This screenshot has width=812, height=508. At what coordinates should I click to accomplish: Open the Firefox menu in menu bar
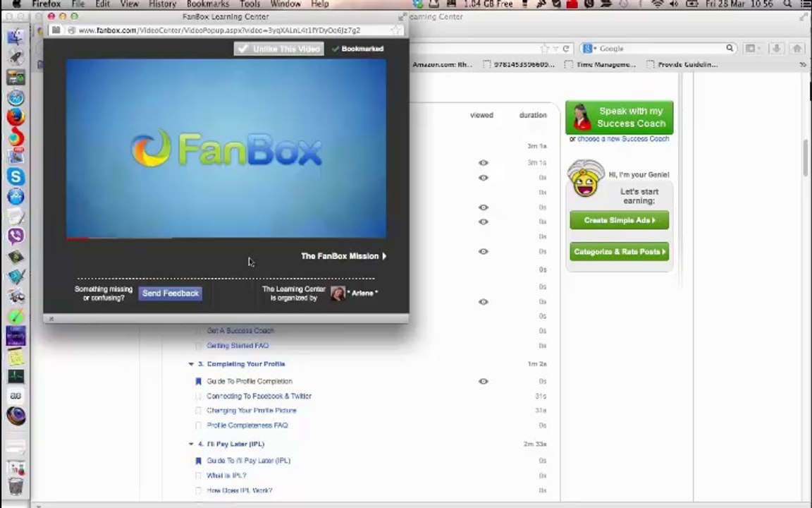[46, 4]
